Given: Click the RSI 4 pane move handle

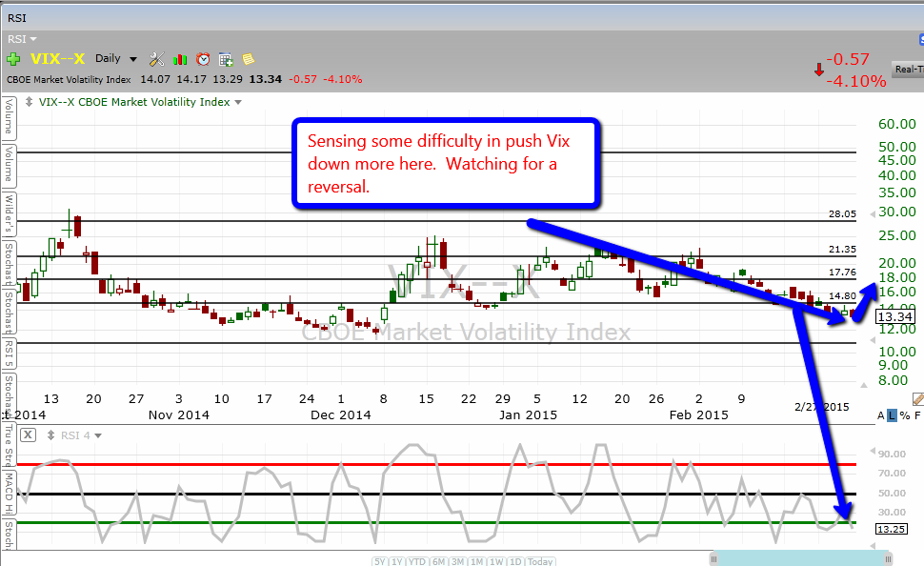Looking at the screenshot, I should [50, 435].
